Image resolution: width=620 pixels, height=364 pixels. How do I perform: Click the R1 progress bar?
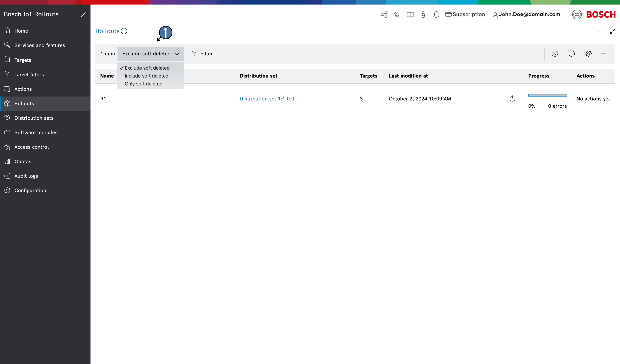(x=547, y=95)
